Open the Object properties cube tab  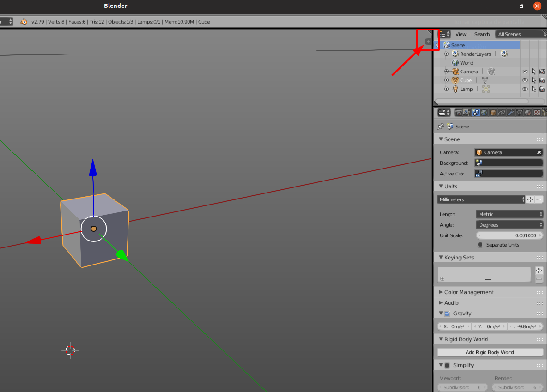pos(493,113)
